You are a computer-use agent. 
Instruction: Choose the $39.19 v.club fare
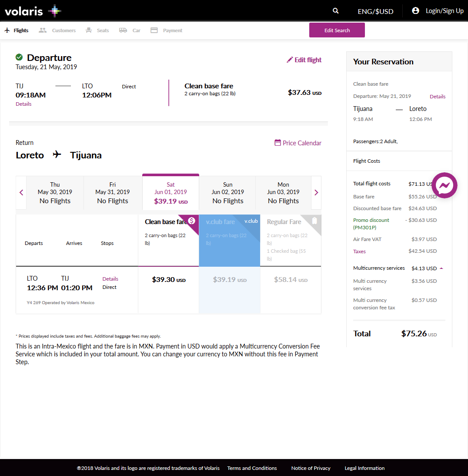point(230,280)
